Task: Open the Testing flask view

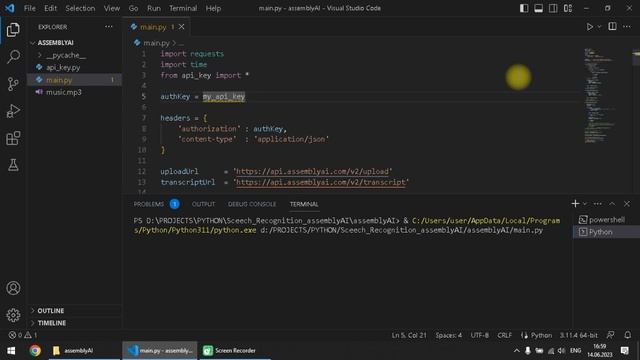Action: (x=13, y=165)
